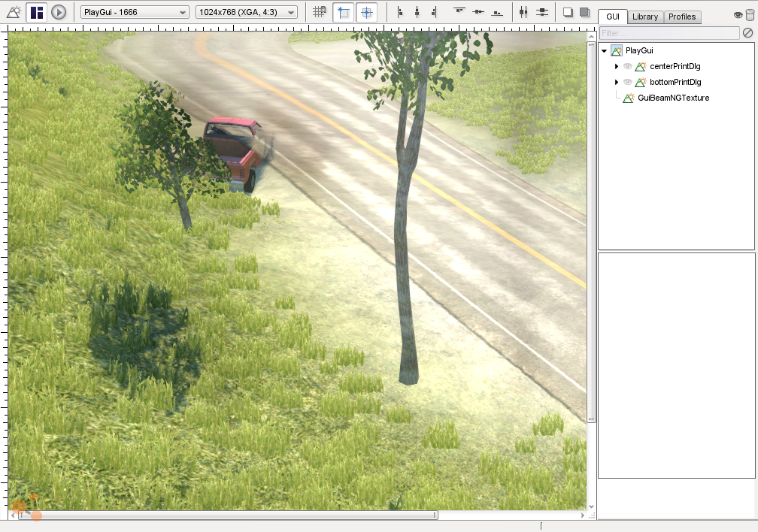Click the canvas scroll down arrow

click(591, 506)
